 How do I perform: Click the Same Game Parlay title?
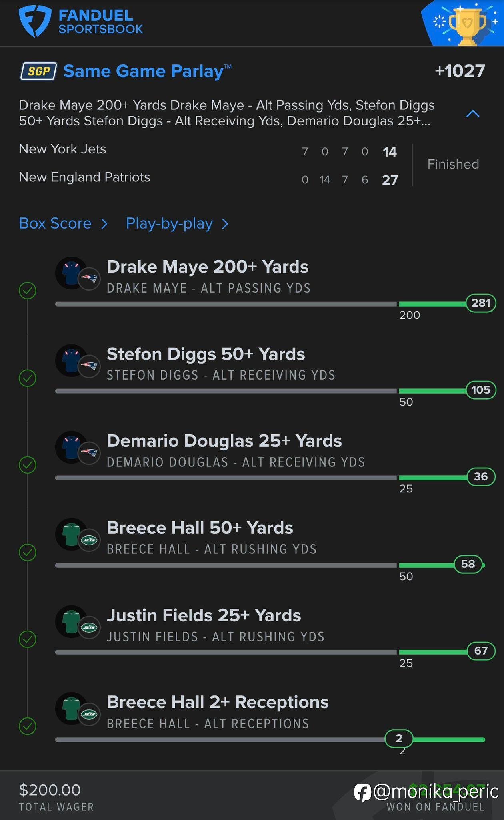(x=143, y=71)
